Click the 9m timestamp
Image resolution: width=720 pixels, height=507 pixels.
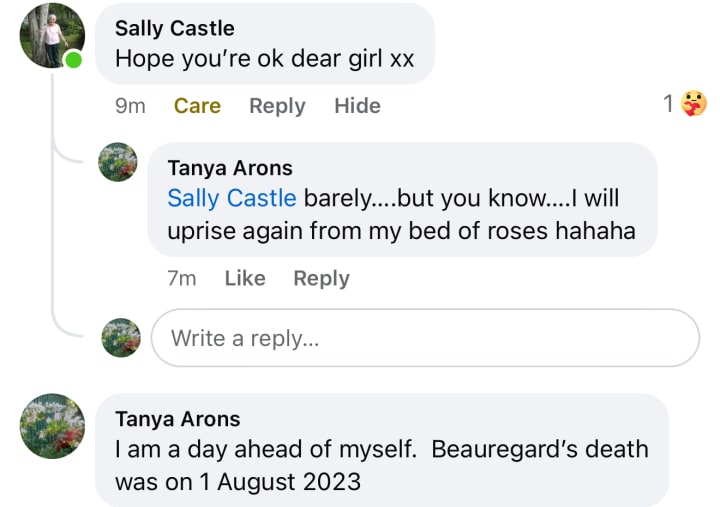pos(130,106)
